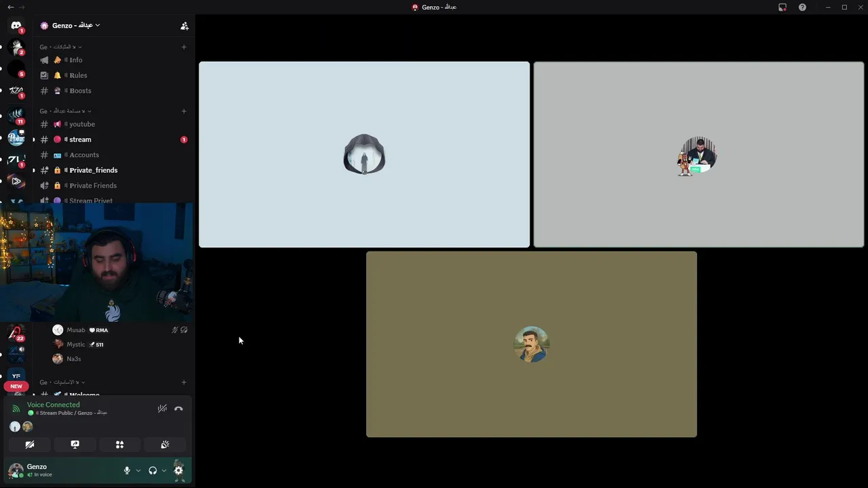Open the play-arrow logo server icon
Viewport: 868px width, 488px height.
(16, 181)
